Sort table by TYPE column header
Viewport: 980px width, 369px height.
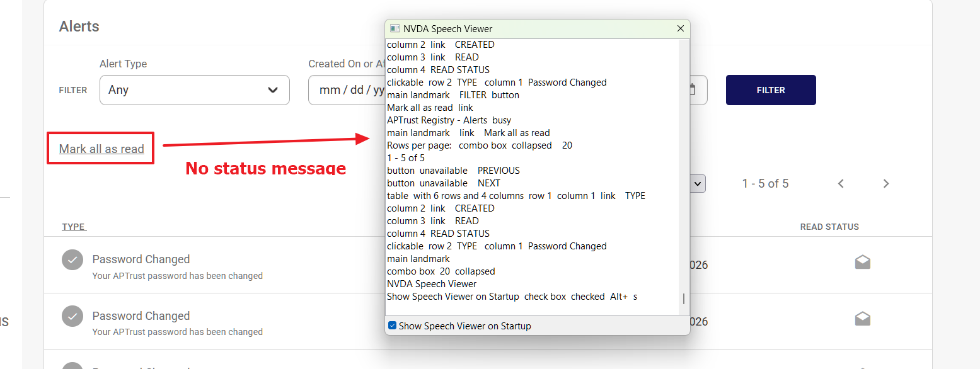(x=74, y=227)
